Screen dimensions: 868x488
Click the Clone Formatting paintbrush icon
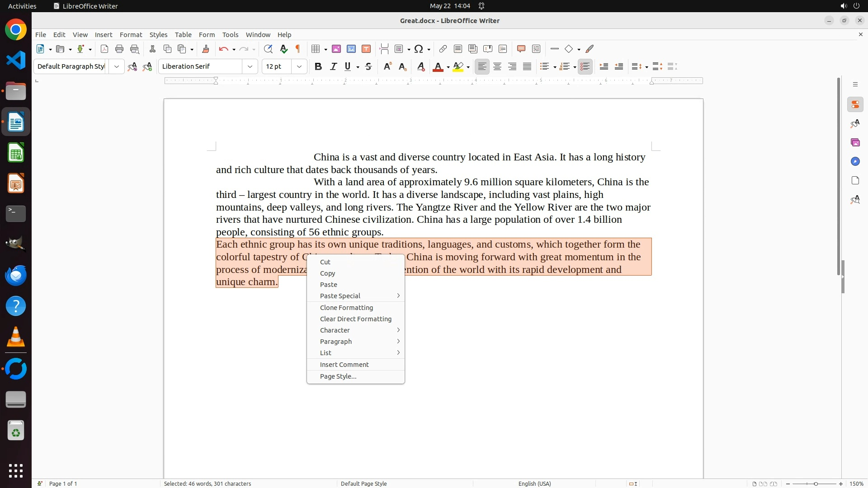[x=206, y=49]
